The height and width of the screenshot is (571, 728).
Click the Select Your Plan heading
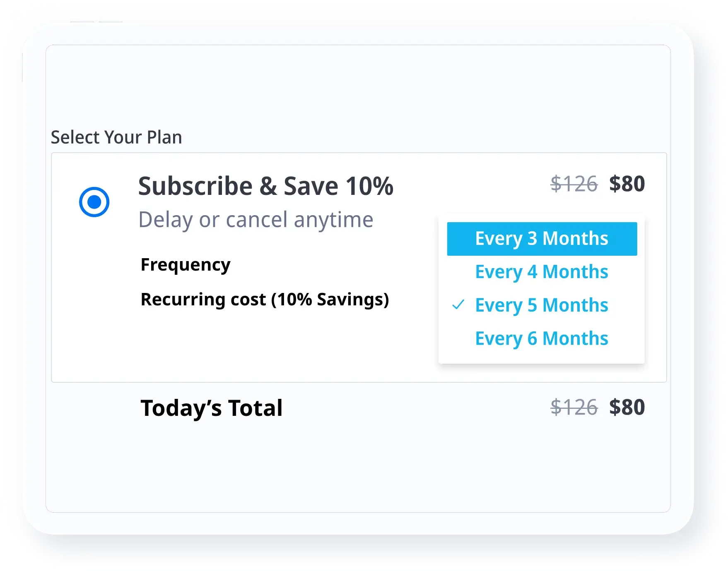116,137
